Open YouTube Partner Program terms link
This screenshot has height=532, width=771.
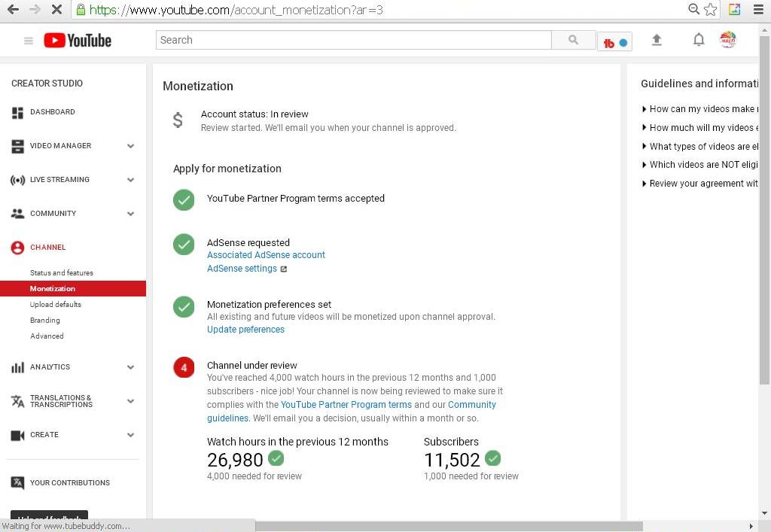tap(346, 405)
